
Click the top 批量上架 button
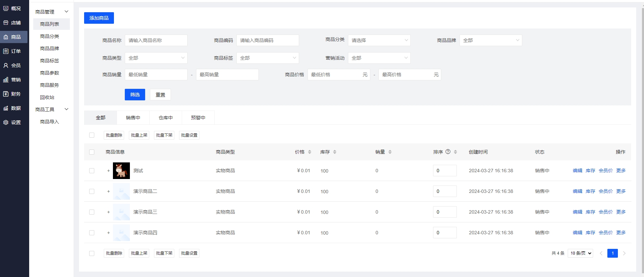[x=139, y=135]
